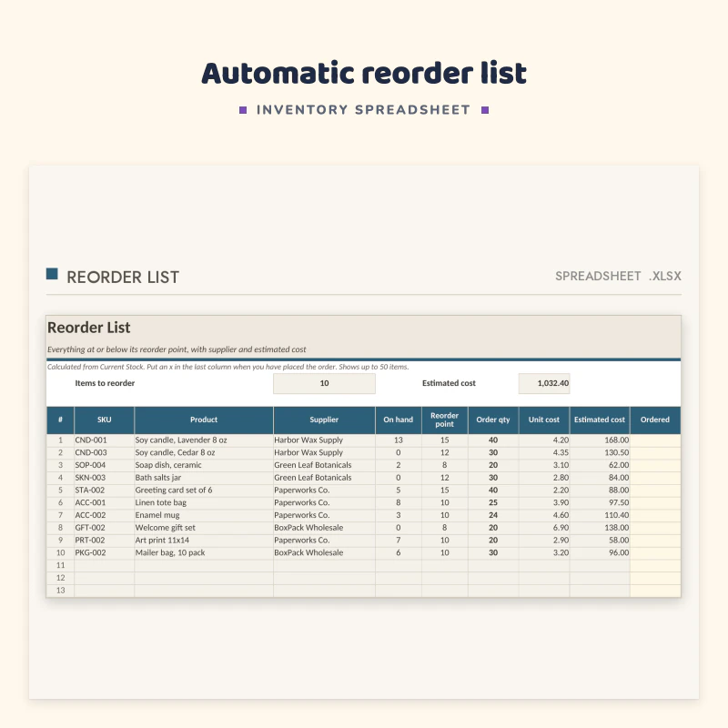Click the STA-002 SKU cell
This screenshot has height=728, width=728.
(104, 490)
